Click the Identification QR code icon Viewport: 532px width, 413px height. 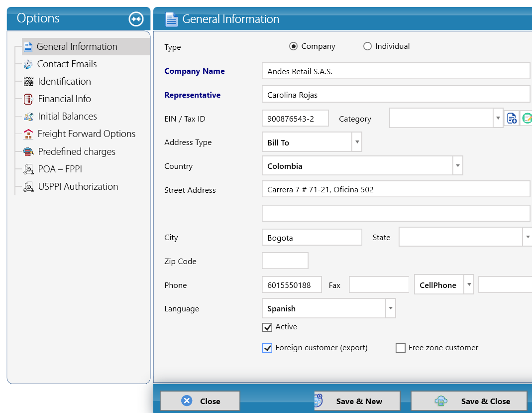tap(28, 82)
